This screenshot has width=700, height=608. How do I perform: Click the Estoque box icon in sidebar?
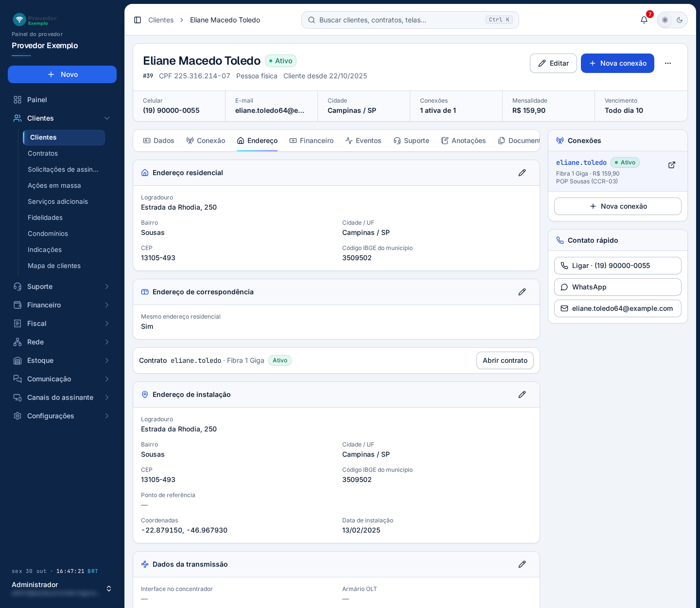click(x=17, y=360)
